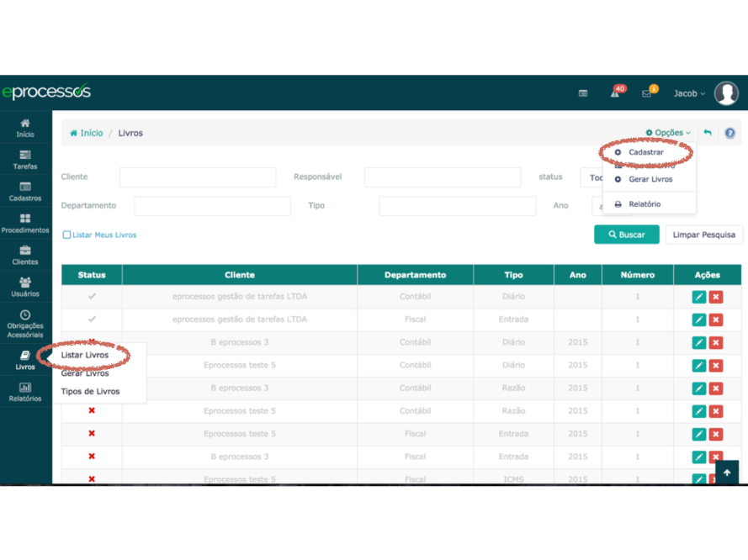Expand the Opções dropdown
The height and width of the screenshot is (560, 748).
click(668, 133)
